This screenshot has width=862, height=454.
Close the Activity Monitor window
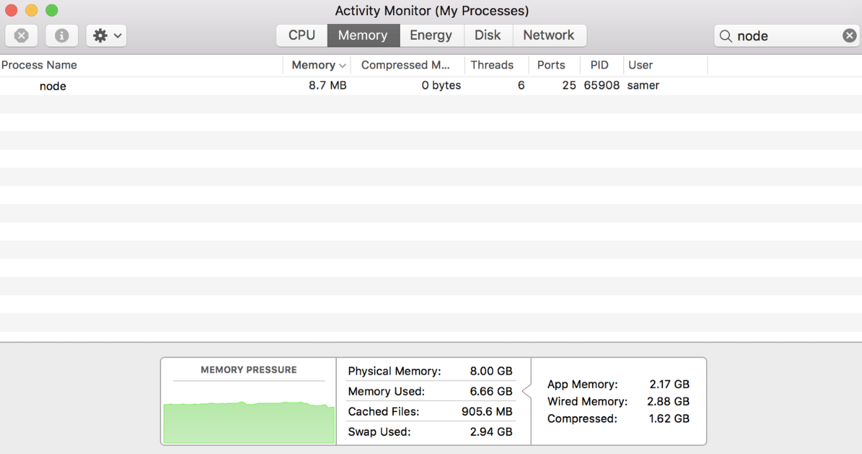[11, 10]
